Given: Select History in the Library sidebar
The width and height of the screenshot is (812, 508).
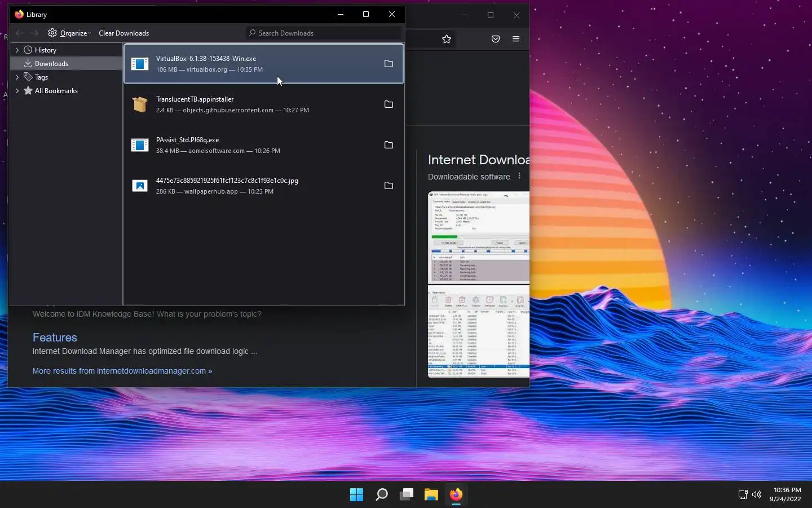Looking at the screenshot, I should (67, 50).
